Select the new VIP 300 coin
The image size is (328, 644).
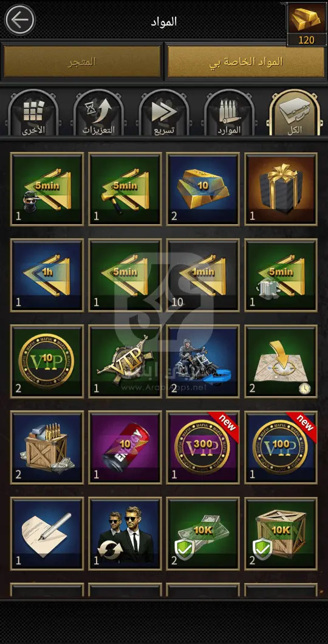click(203, 448)
